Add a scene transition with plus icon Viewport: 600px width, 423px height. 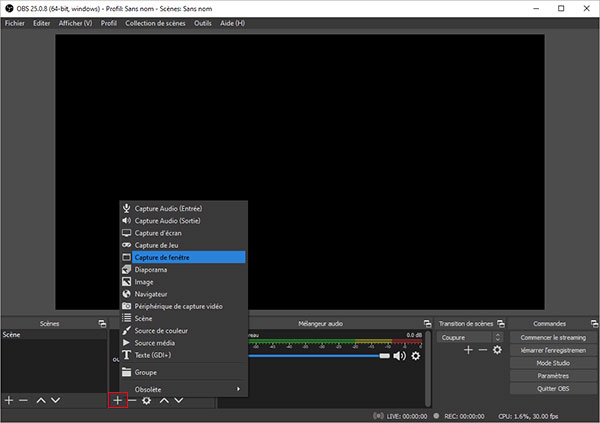click(468, 350)
